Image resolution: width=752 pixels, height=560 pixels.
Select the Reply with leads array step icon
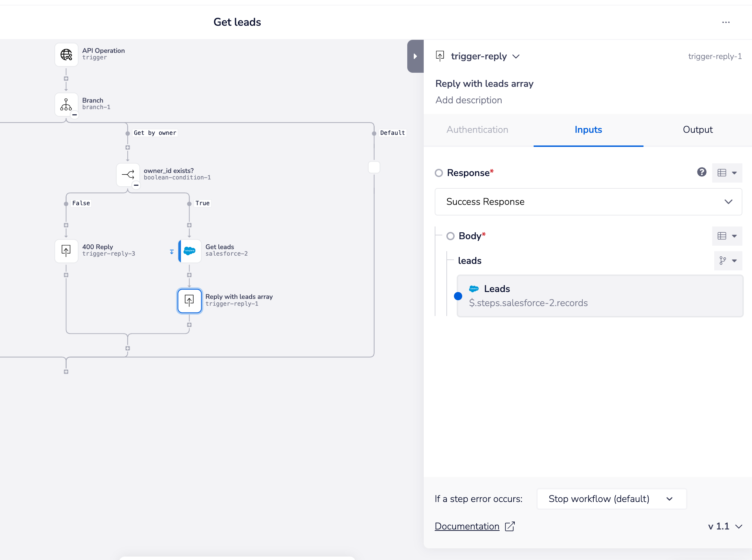point(190,301)
